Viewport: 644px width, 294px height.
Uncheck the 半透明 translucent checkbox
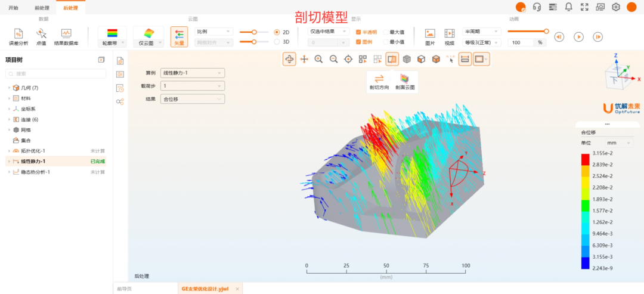[358, 32]
